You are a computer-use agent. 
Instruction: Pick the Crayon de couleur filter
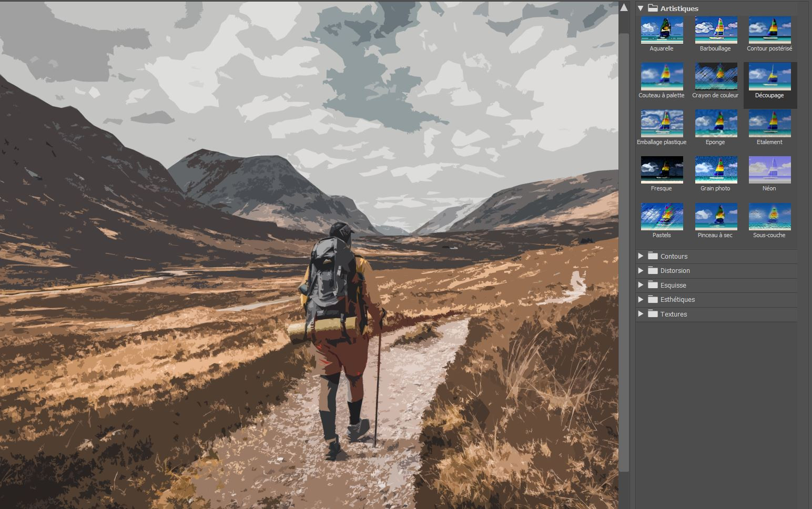(x=715, y=77)
